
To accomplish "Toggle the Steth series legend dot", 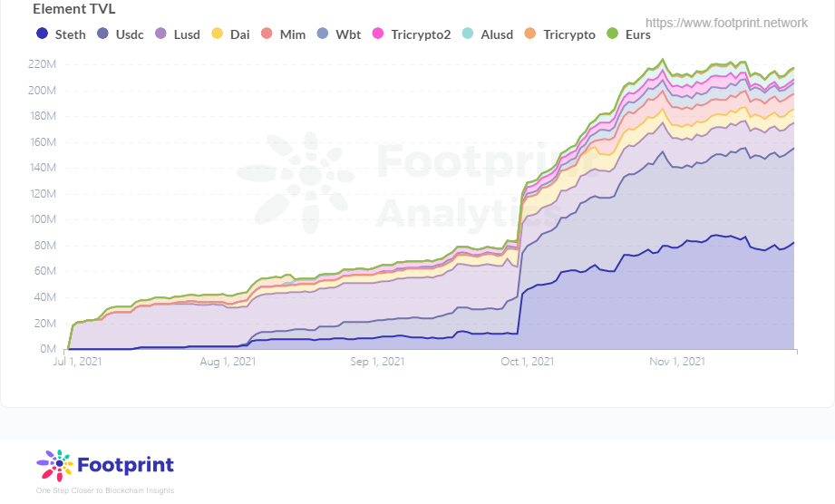I will [x=42, y=34].
